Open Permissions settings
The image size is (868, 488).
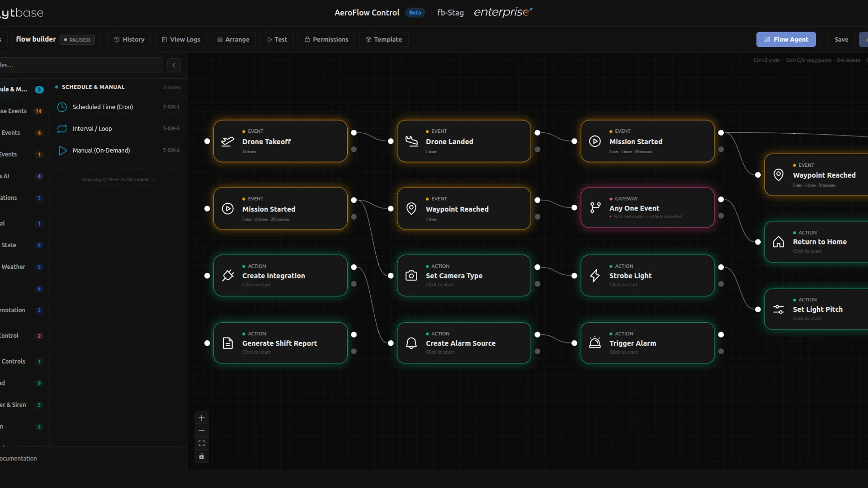point(326,40)
